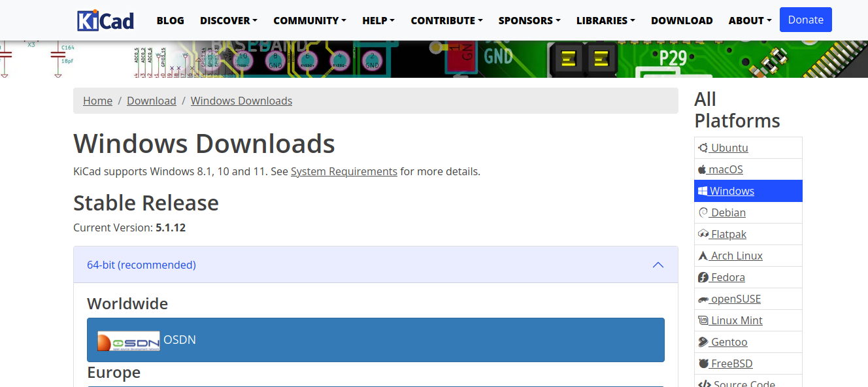
Task: Click the Fedora icon
Action: pos(703,277)
